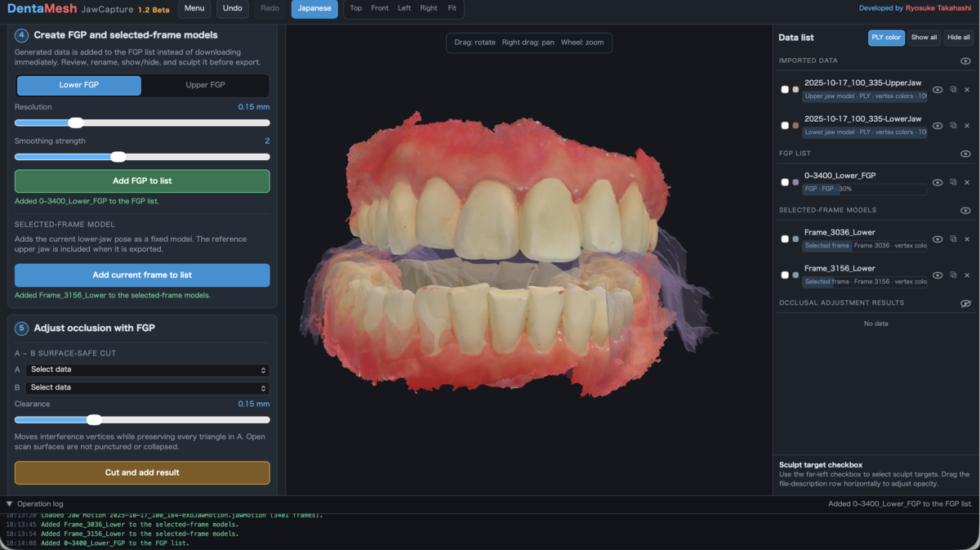Check sculpt target box for 2025-10-17_100_335-LowerJaw
This screenshot has height=550, width=980.
[786, 126]
